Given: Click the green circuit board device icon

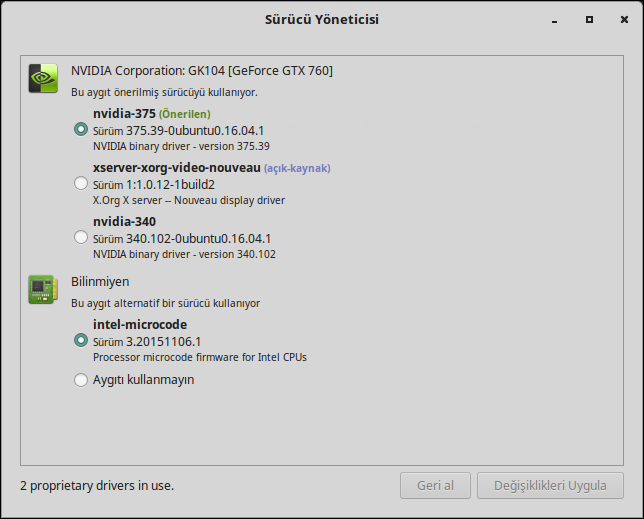Looking at the screenshot, I should (43, 289).
